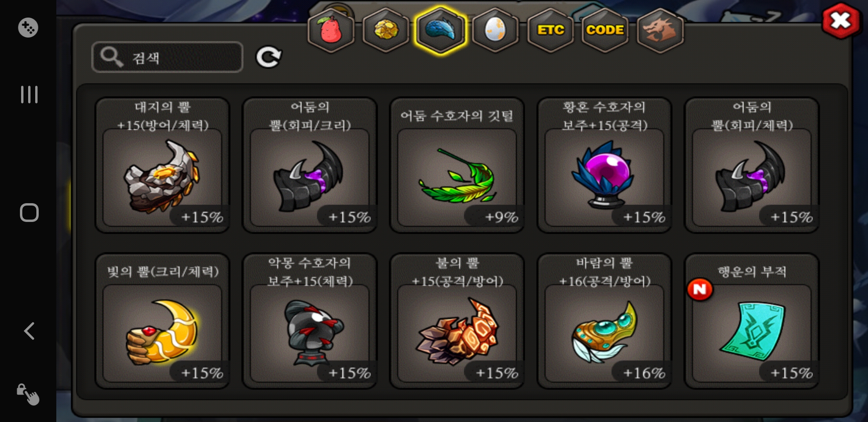Viewport: 868px width, 422px height.
Task: Open the CODE tab
Action: pos(605,30)
